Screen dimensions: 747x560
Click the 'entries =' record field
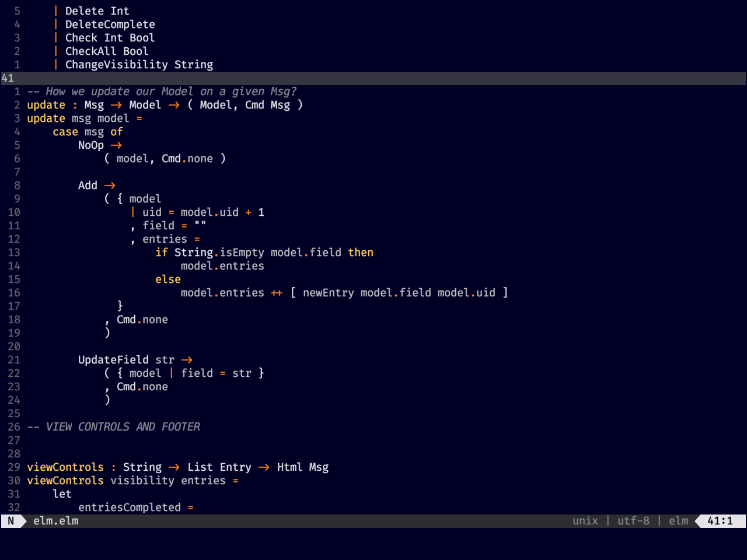pos(172,239)
